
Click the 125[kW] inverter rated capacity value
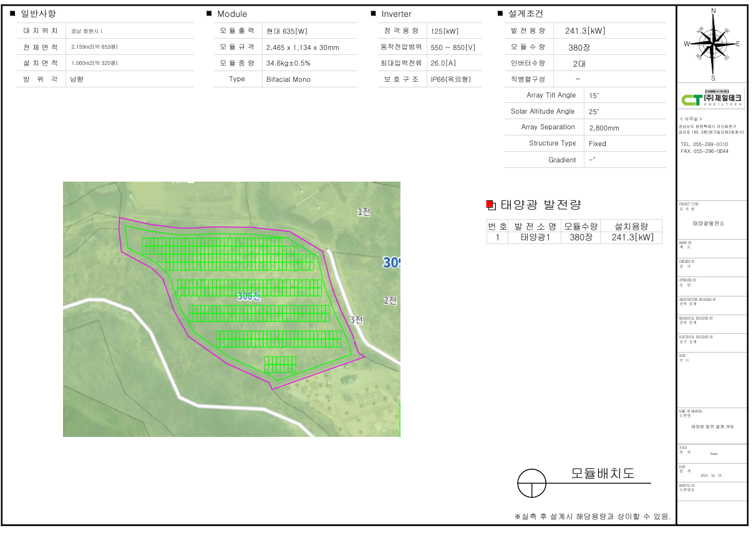tap(444, 31)
